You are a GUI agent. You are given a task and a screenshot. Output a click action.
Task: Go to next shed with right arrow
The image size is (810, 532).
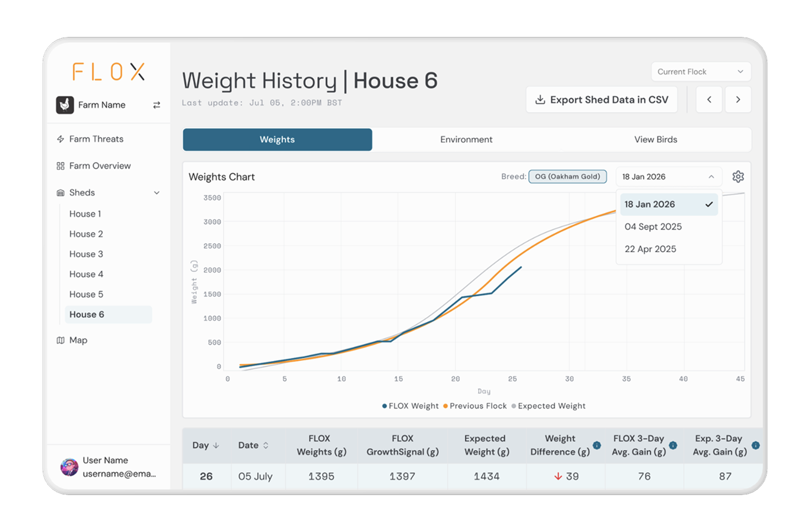coord(738,99)
